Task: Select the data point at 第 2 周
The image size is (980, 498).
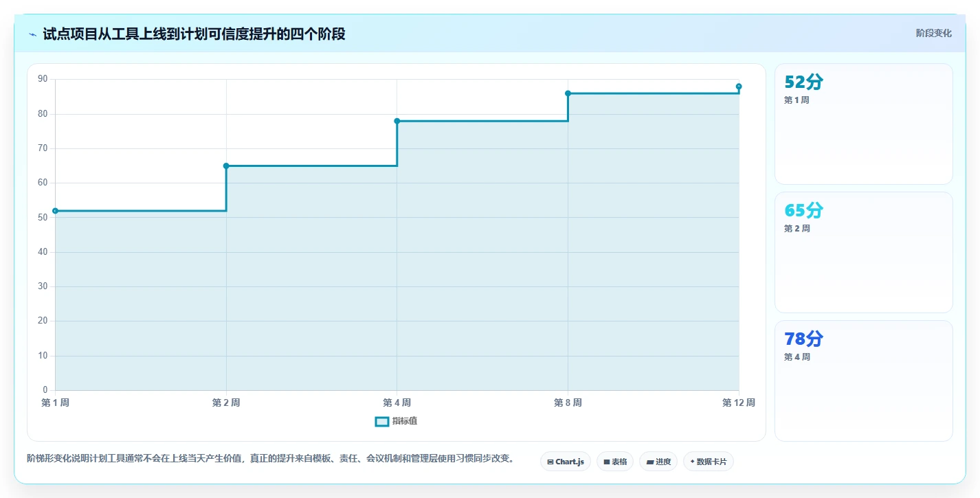Action: tap(226, 166)
